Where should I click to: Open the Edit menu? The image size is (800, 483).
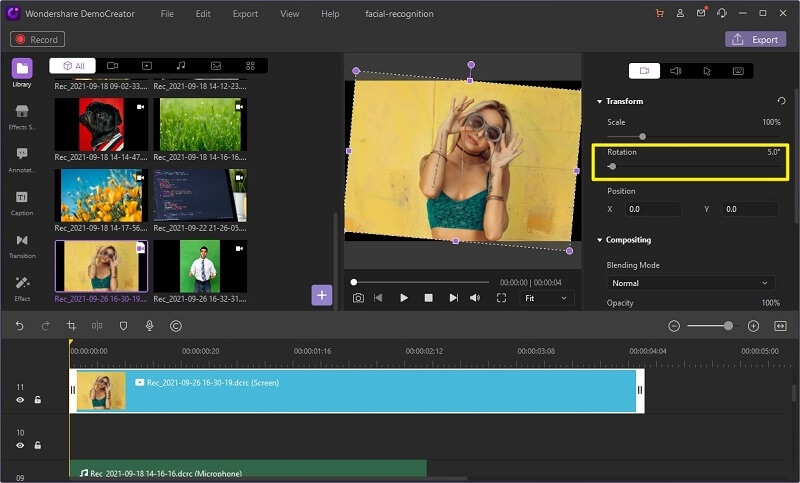[x=203, y=14]
